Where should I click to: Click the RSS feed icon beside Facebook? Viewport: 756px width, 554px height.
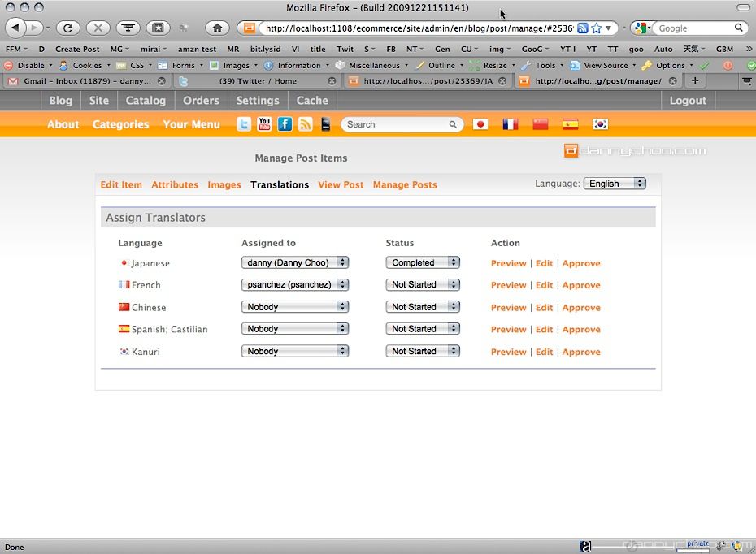pos(305,124)
